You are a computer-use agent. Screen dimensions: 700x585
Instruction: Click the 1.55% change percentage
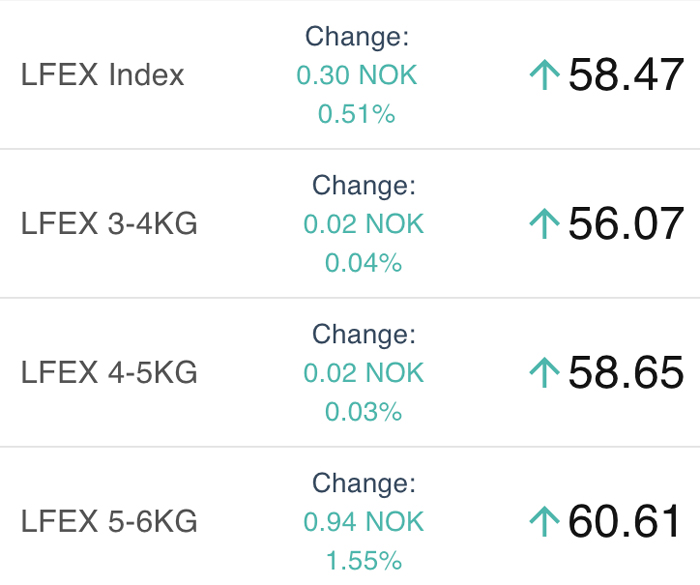[363, 560]
